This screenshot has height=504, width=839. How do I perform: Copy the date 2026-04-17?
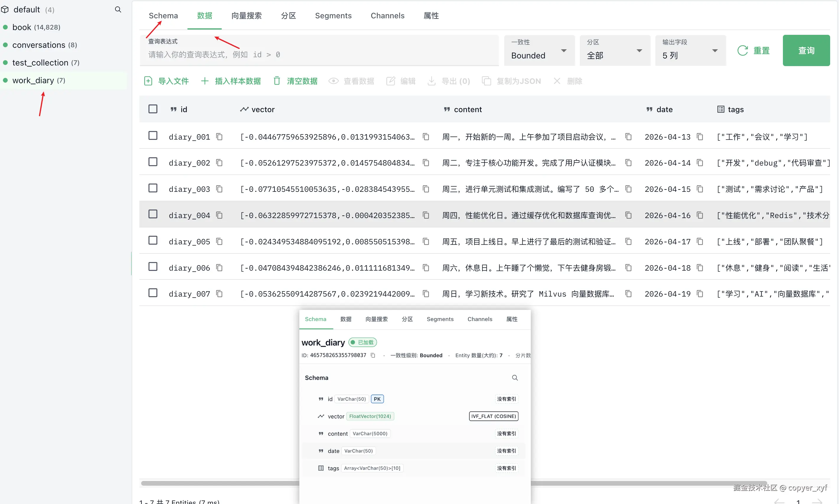pos(700,241)
